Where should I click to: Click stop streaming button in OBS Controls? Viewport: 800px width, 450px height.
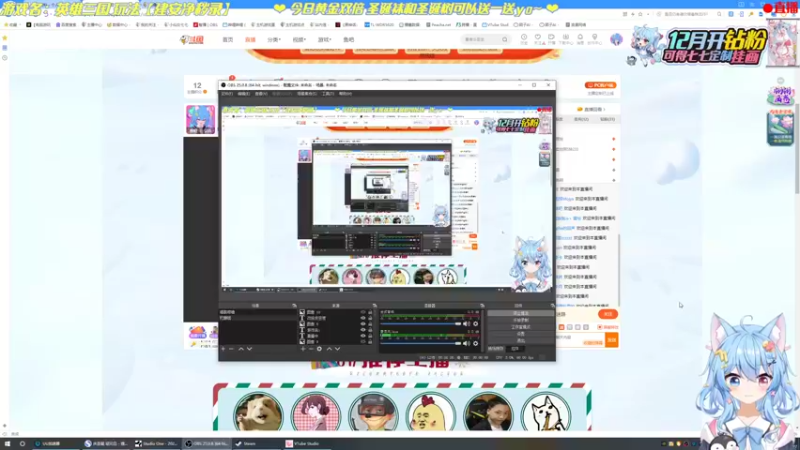[521, 313]
